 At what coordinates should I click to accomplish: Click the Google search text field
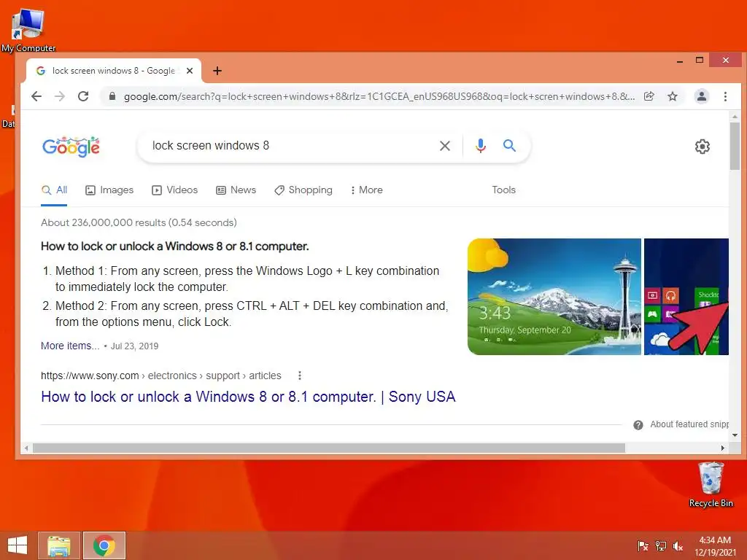point(290,146)
